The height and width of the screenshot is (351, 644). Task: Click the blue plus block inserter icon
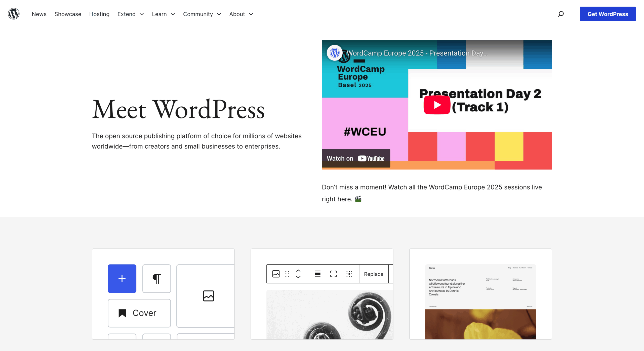tap(122, 278)
